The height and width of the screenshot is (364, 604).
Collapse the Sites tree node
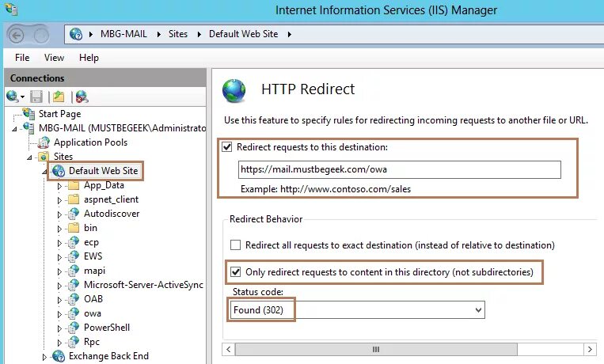coord(29,157)
